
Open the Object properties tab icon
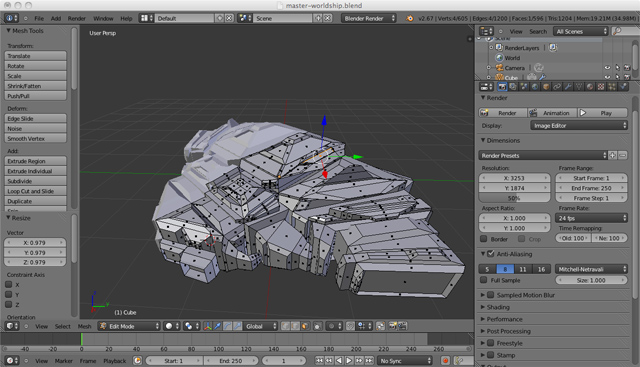tap(546, 87)
